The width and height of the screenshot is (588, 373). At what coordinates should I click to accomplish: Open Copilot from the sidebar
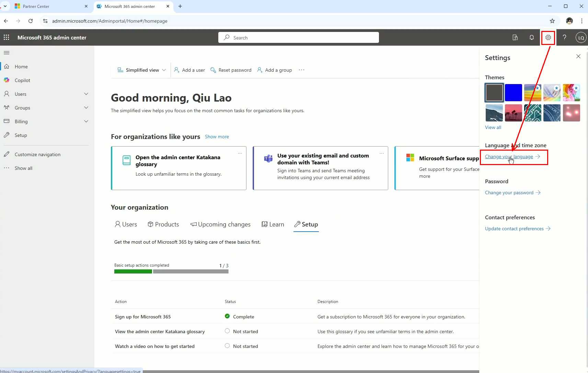(22, 80)
